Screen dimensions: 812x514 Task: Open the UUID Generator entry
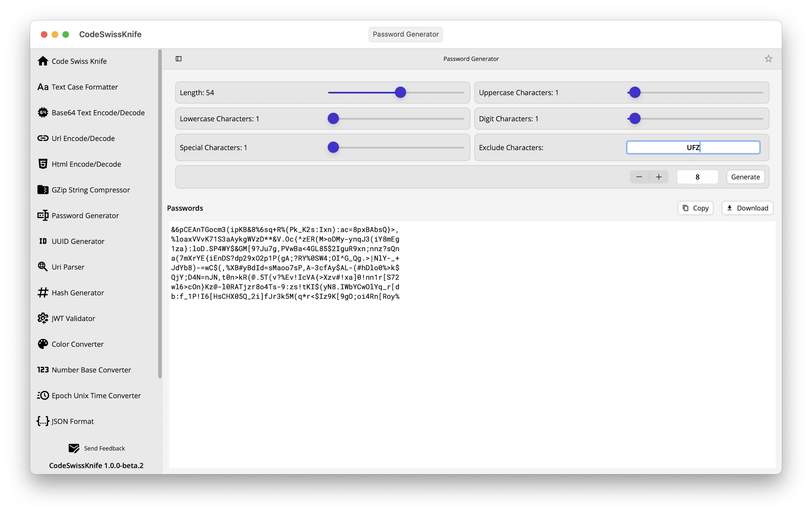pyautogui.click(x=78, y=241)
